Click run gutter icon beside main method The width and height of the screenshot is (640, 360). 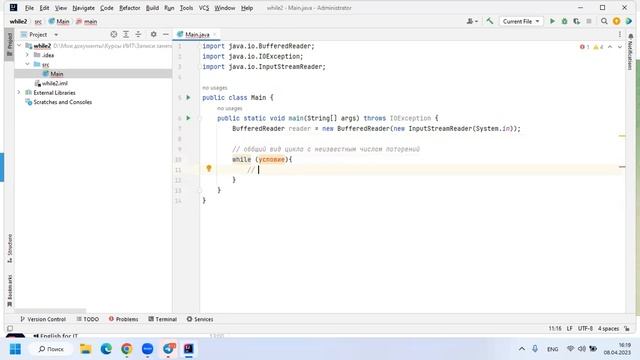coord(188,118)
